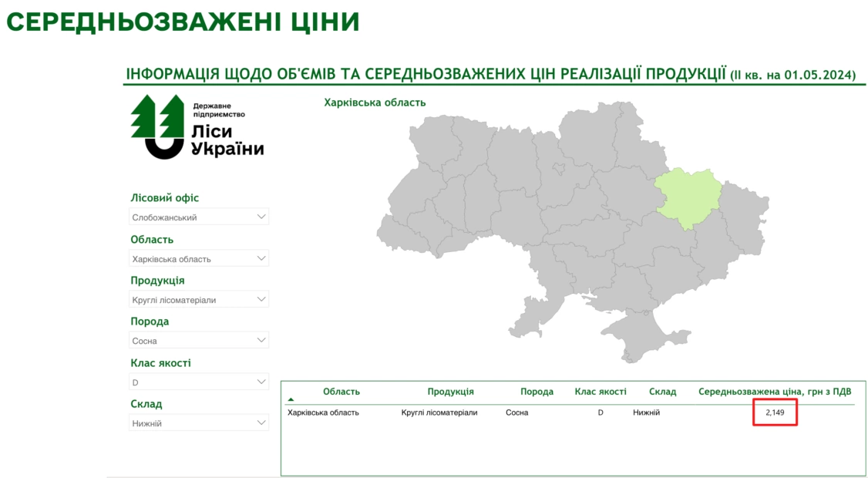This screenshot has width=868, height=478.
Task: Open the Лісовий офіс dropdown showing Слобожанський
Action: tap(199, 217)
